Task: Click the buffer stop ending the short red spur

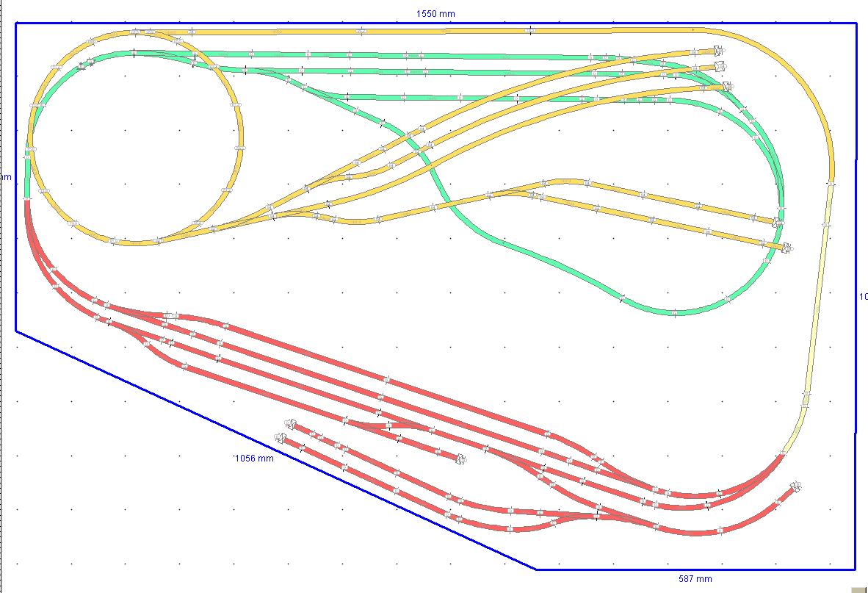Action: click(460, 459)
